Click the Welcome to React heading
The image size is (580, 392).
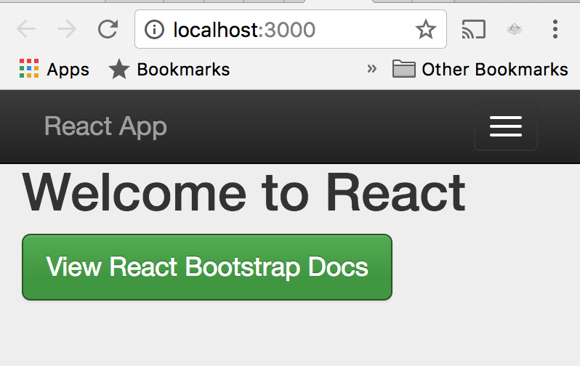coord(243,193)
